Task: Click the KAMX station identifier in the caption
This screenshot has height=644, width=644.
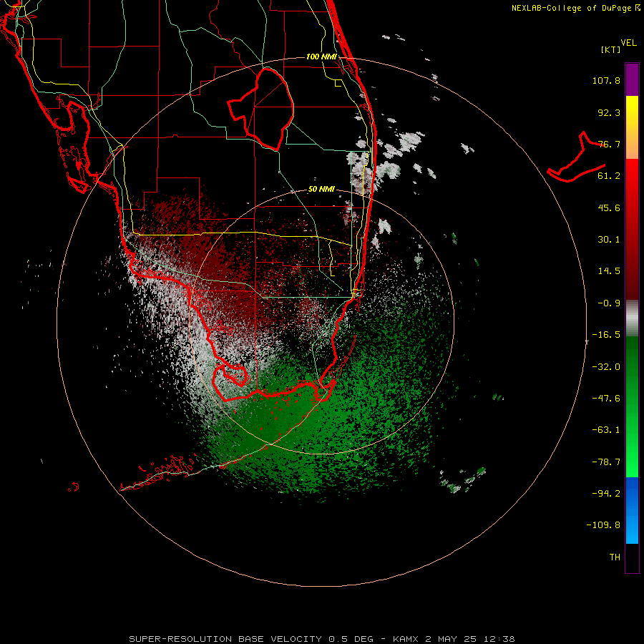Action: point(406,639)
